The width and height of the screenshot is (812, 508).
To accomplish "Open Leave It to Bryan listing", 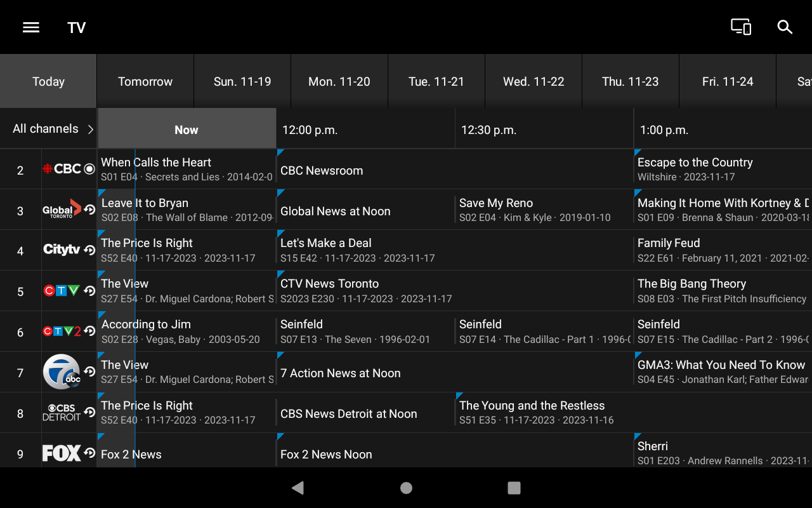I will [187, 210].
